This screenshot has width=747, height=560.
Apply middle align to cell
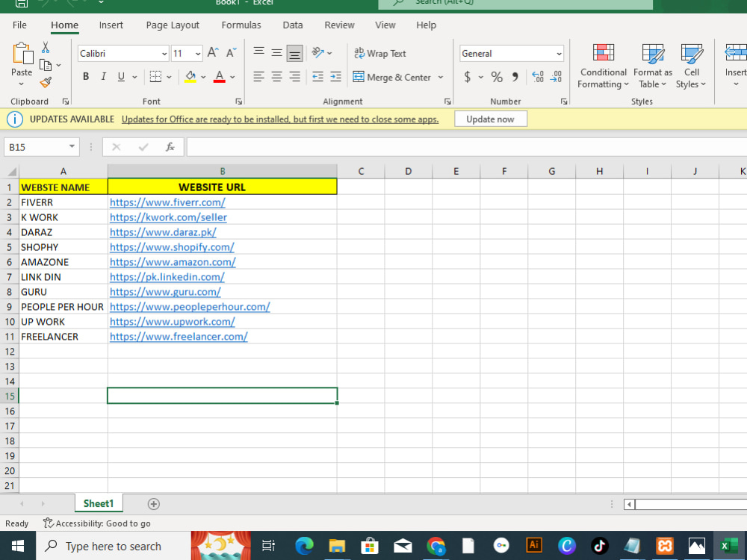coord(276,53)
